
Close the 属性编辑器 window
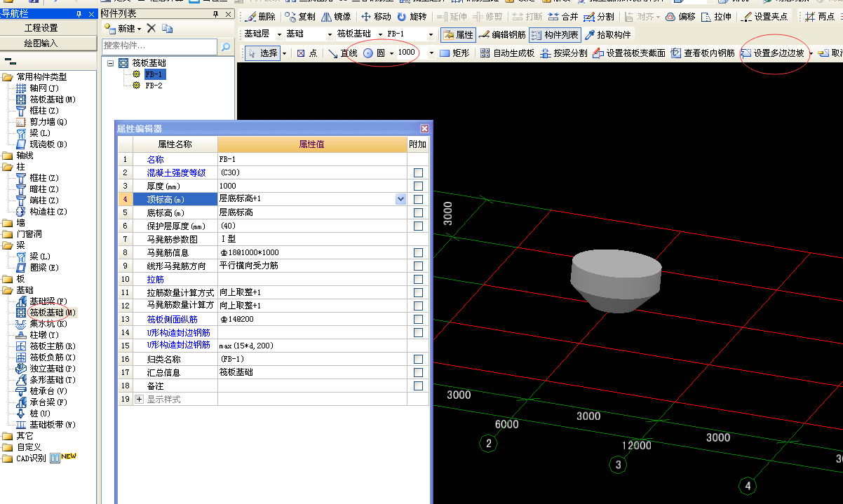(424, 128)
